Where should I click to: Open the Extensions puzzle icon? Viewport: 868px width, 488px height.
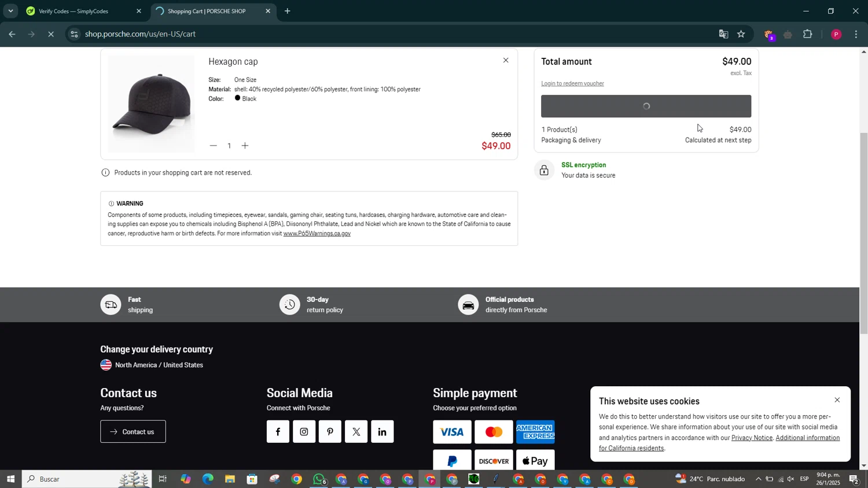(808, 35)
